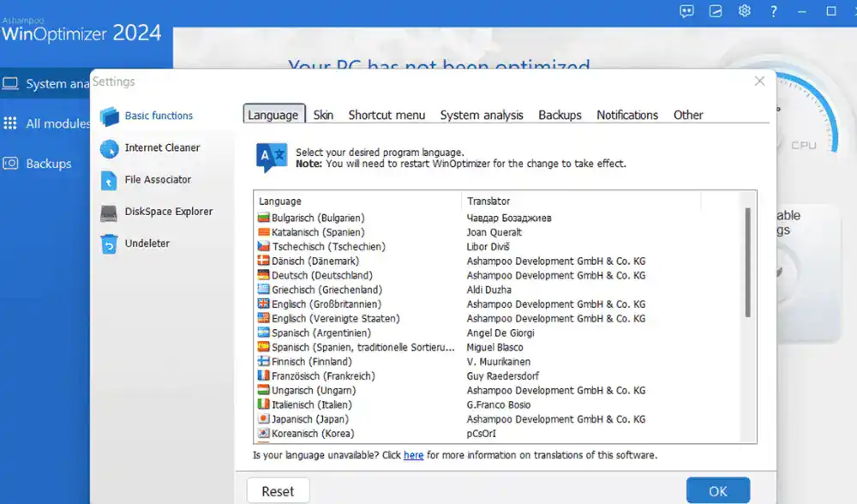Screen dimensions: 857x504
Task: Open All modules in the left navigation
Action: point(57,123)
